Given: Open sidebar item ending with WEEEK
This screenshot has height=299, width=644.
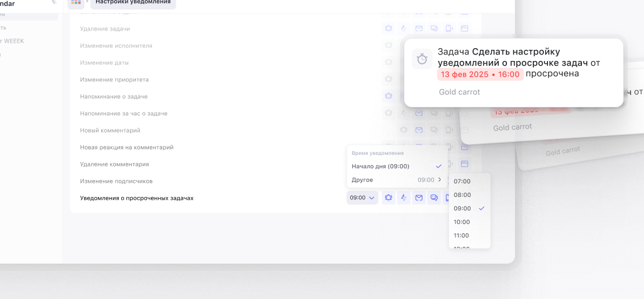Looking at the screenshot, I should point(12,40).
